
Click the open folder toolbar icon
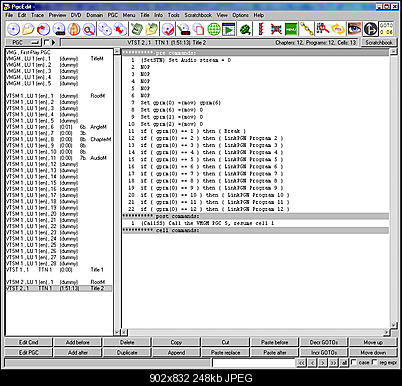click(x=28, y=29)
